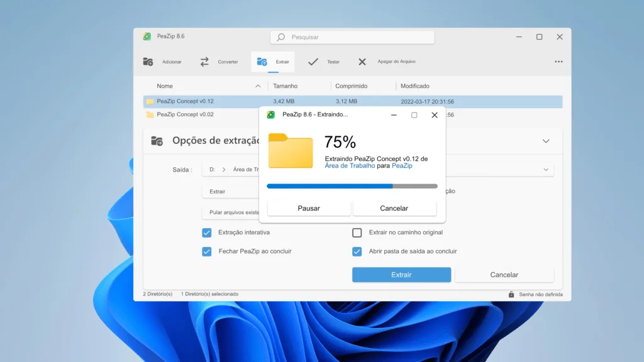Click the Apagar do Arquivo X icon
Screen dimensions: 644x362
(x=362, y=62)
